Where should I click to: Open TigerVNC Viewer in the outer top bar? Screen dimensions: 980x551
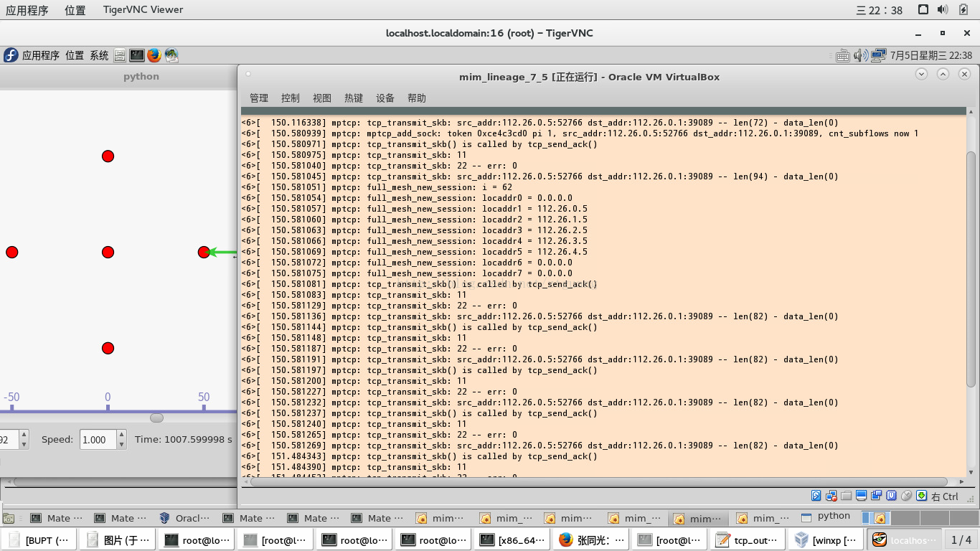pos(142,10)
